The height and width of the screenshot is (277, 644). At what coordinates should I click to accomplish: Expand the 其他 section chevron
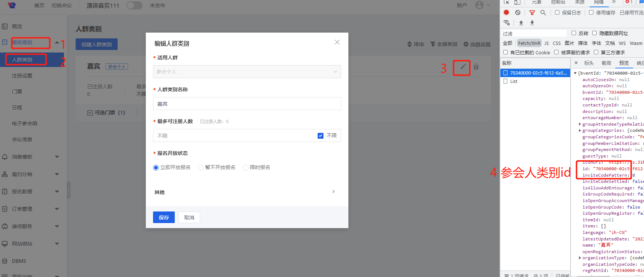pos(334,192)
